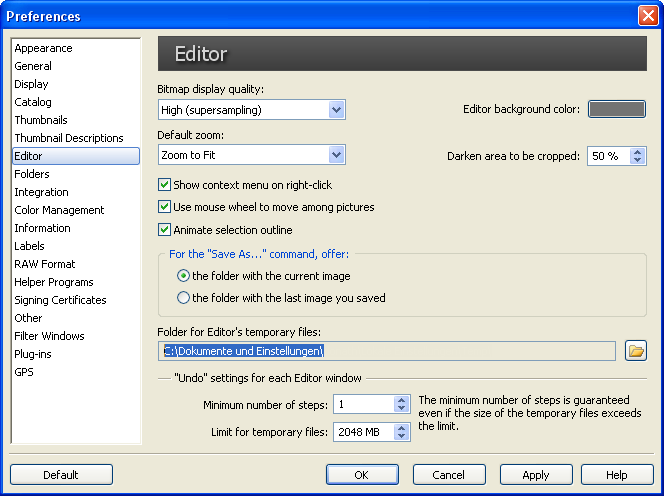
Task: Open the Thumbnails preferences section
Action: 41,120
